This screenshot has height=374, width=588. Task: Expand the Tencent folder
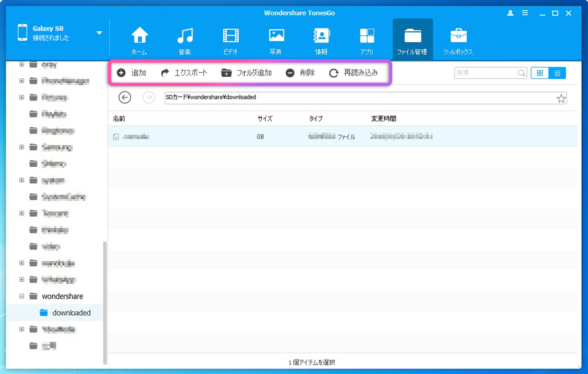(21, 213)
